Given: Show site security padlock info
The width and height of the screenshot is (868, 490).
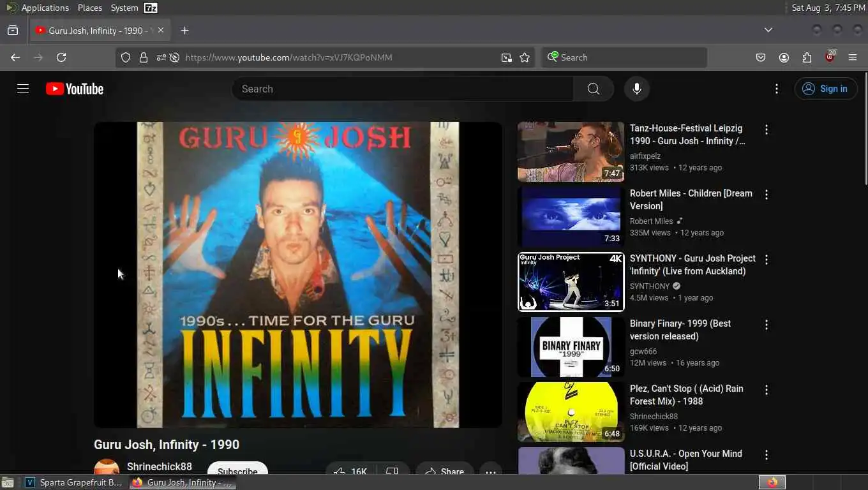Looking at the screenshot, I should coord(144,57).
